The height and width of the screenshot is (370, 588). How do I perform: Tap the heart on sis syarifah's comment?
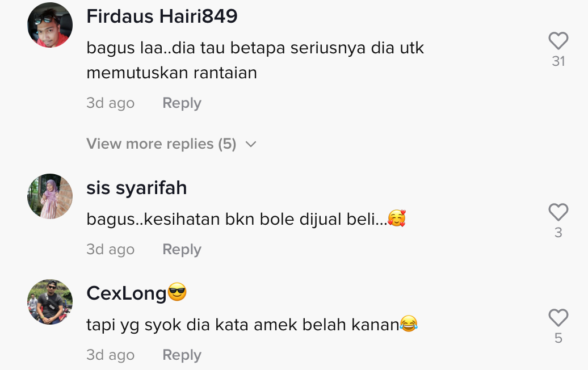(558, 212)
